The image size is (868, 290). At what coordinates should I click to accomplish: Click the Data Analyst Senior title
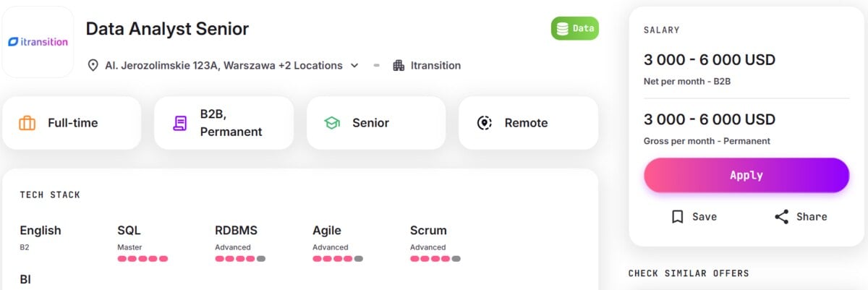[167, 29]
